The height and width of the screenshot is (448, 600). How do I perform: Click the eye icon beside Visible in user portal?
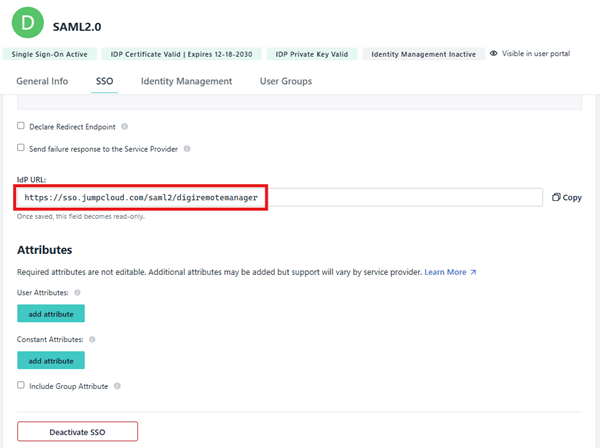[x=494, y=53]
